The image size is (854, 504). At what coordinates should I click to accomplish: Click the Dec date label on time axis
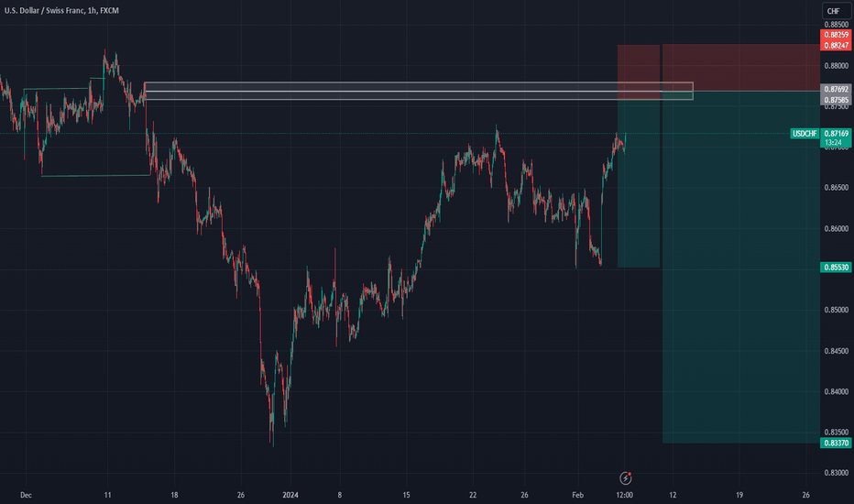pos(26,495)
